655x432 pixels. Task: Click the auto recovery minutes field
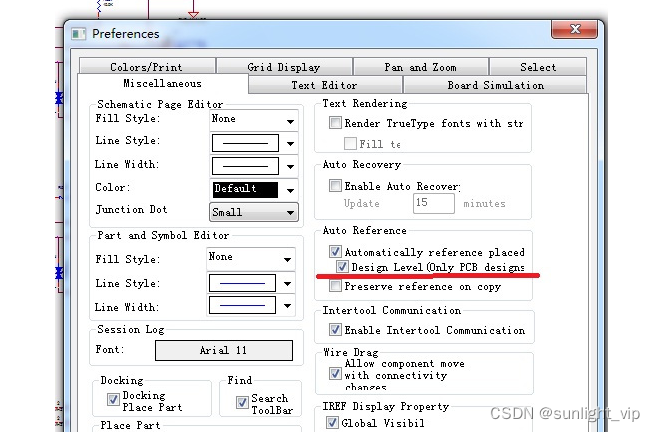tap(434, 203)
